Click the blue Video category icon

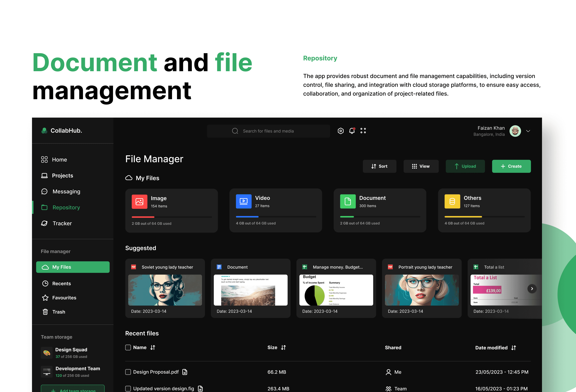pos(243,201)
